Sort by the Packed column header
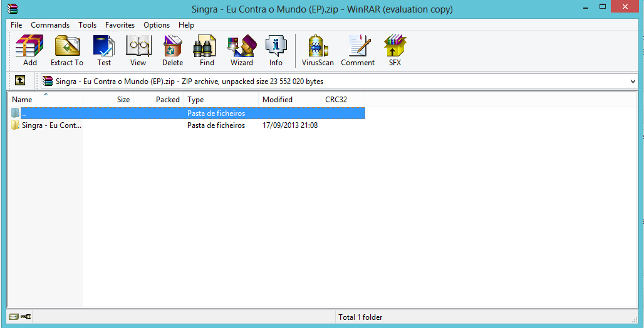The image size is (644, 328). click(158, 100)
